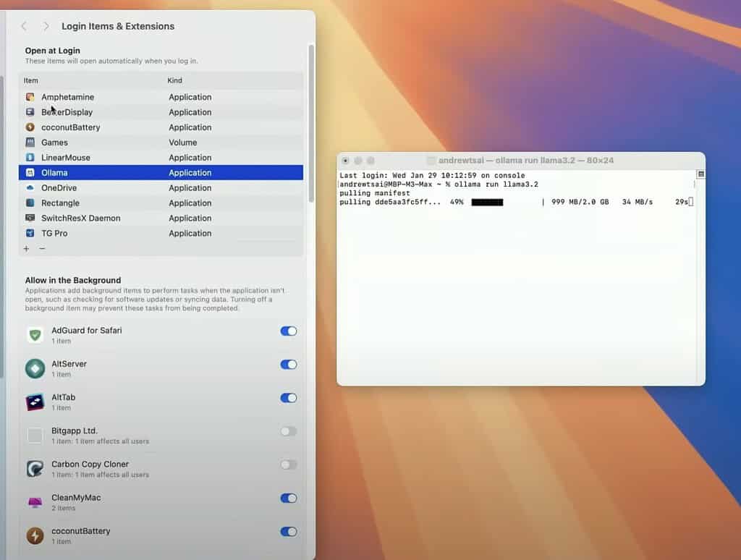741x560 pixels.
Task: Click the CleanMyMac icon in background items
Action: [35, 498]
